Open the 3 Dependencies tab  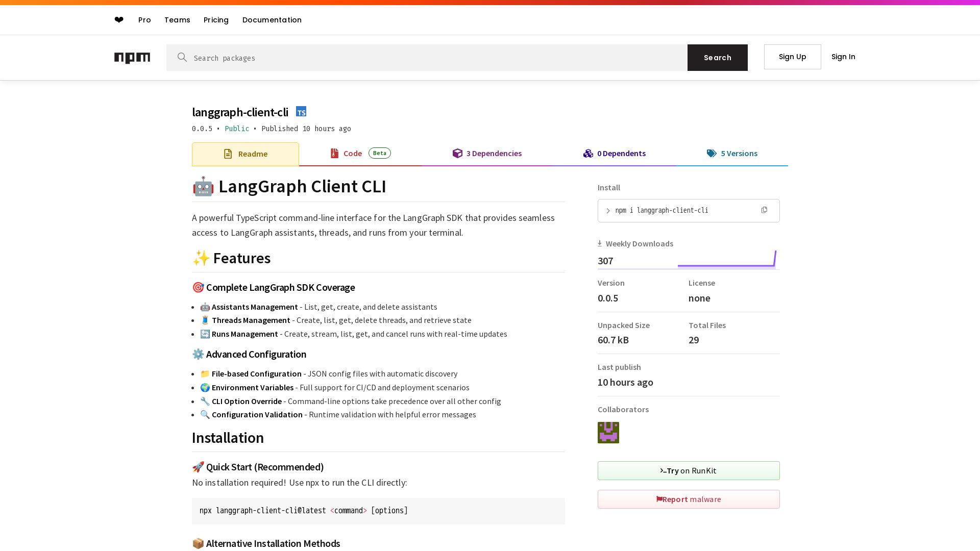[487, 154]
